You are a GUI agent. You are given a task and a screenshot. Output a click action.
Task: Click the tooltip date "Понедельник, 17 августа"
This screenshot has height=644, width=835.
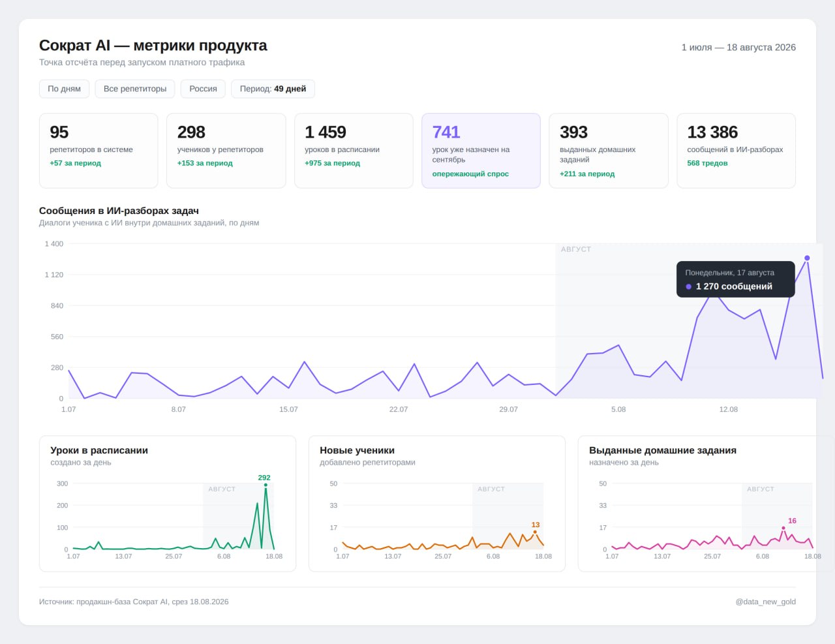pyautogui.click(x=729, y=273)
